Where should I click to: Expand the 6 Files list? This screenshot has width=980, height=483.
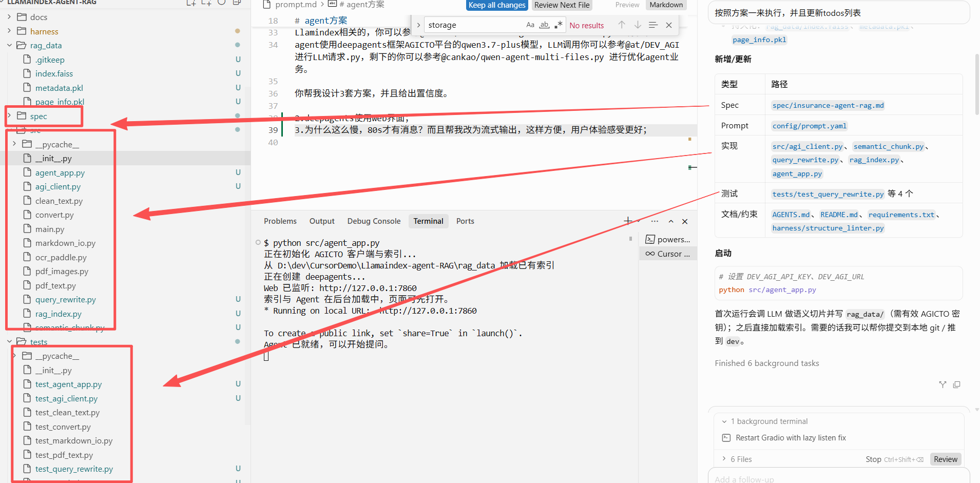(737, 459)
